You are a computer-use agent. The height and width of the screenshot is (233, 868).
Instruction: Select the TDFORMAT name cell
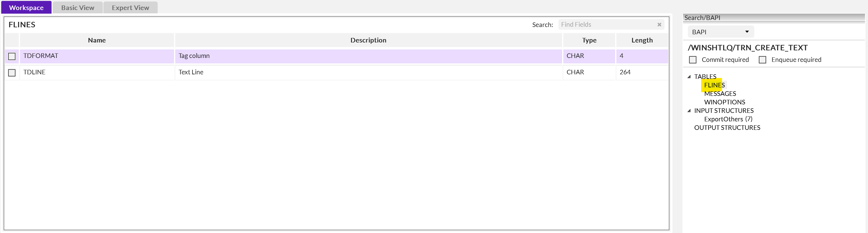[97, 56]
